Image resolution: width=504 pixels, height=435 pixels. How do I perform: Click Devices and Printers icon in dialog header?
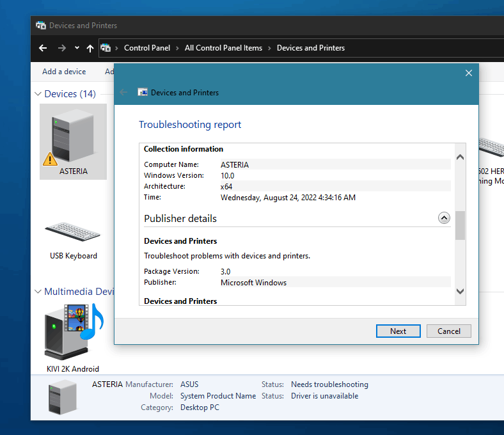click(x=143, y=92)
